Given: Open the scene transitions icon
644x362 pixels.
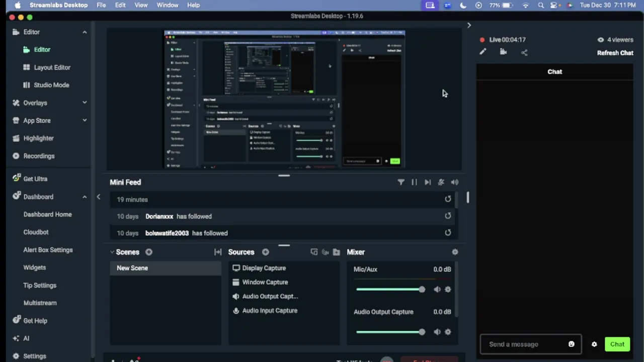Looking at the screenshot, I should point(218,252).
